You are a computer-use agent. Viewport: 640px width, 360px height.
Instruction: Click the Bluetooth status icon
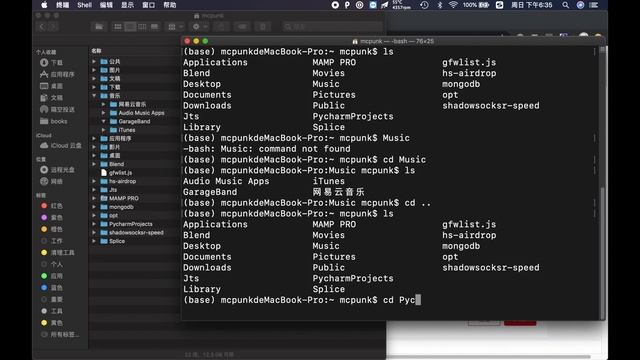440,5
